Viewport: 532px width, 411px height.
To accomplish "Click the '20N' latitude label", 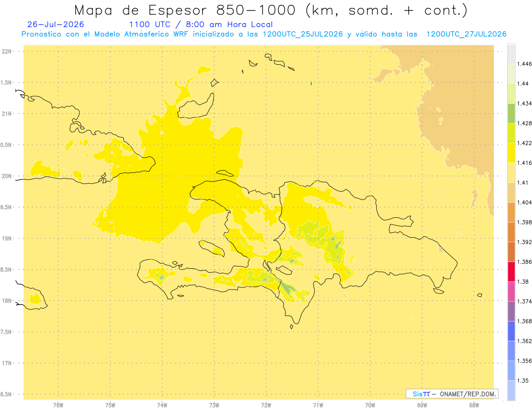I will 7,176.
